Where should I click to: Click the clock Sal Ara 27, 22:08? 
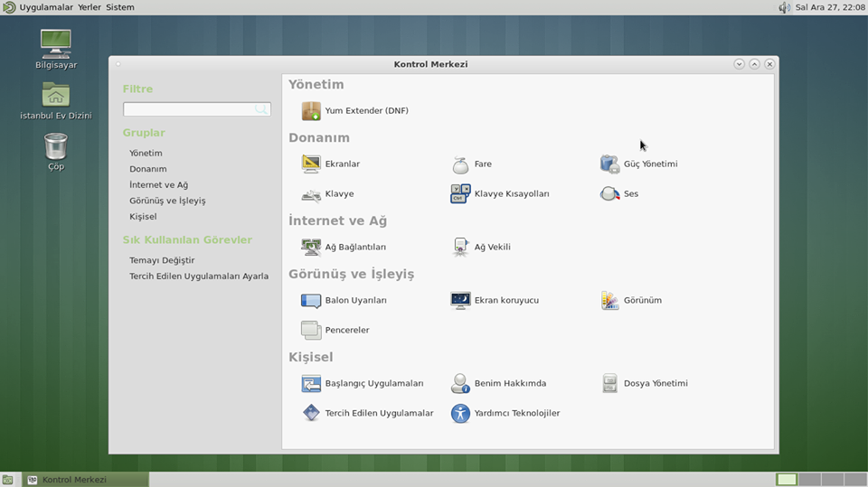[830, 7]
